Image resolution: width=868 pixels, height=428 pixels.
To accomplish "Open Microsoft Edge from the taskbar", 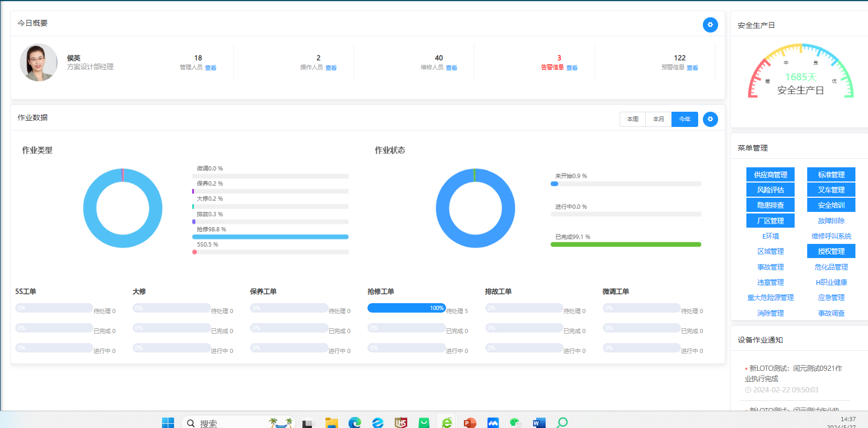I will (x=355, y=422).
